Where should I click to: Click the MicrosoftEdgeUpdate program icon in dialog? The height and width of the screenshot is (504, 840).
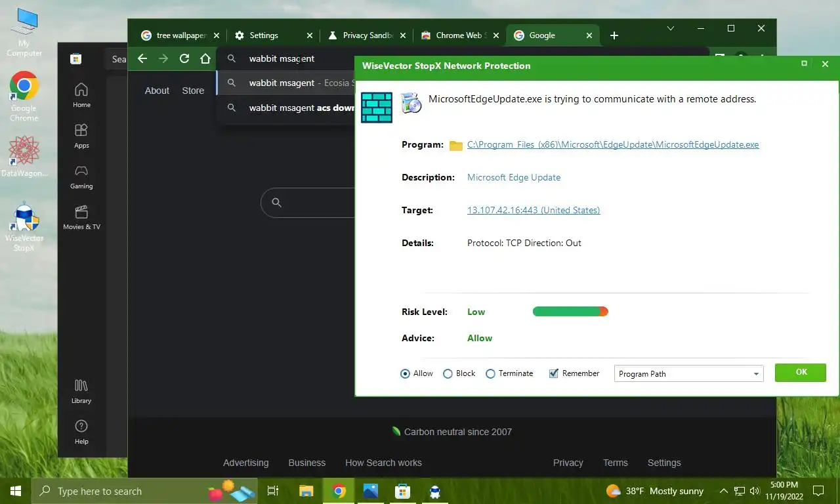tap(411, 102)
